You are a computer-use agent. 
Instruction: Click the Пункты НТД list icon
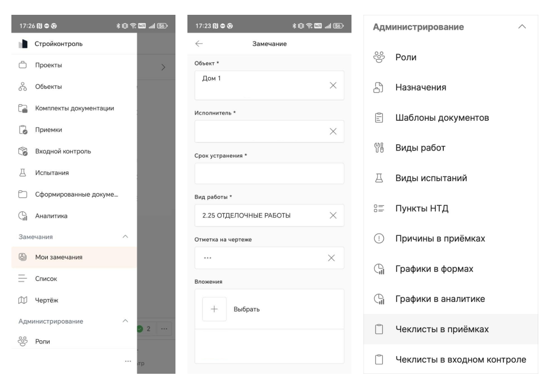[379, 208]
